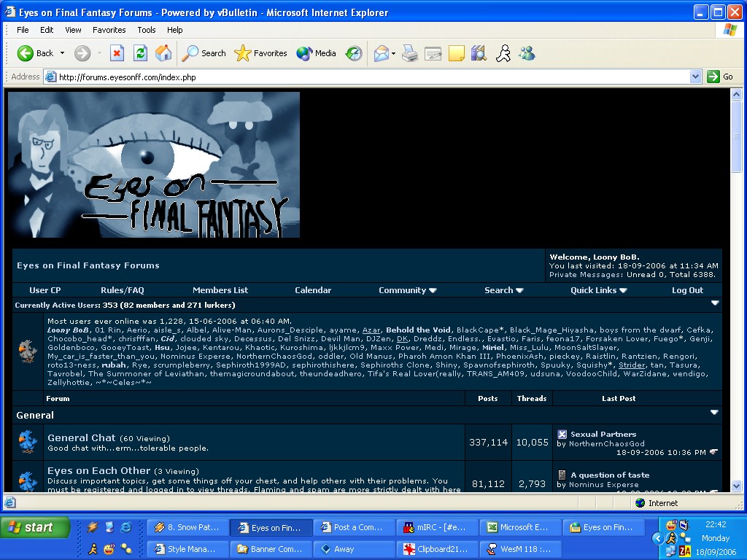747x560 pixels.
Task: Click the ZA ZoneAlarm tray icon
Action: [685, 551]
